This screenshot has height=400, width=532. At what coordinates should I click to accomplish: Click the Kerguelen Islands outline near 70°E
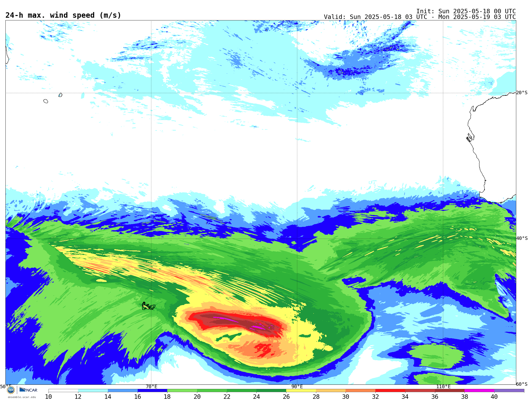149,306
